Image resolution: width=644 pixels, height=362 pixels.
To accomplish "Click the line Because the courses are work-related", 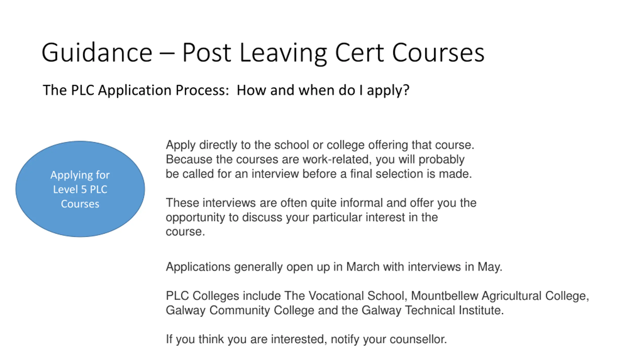I will [x=315, y=160].
